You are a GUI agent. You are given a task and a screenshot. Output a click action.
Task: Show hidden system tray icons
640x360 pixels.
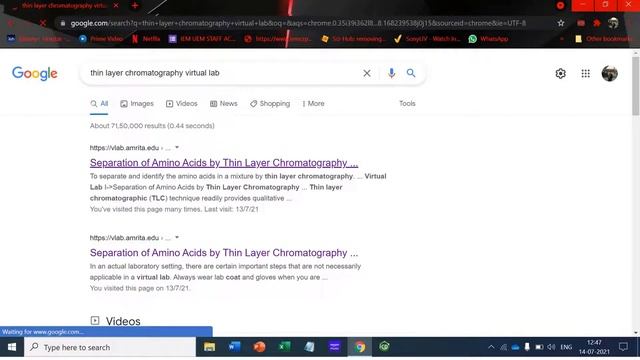pyautogui.click(x=491, y=347)
